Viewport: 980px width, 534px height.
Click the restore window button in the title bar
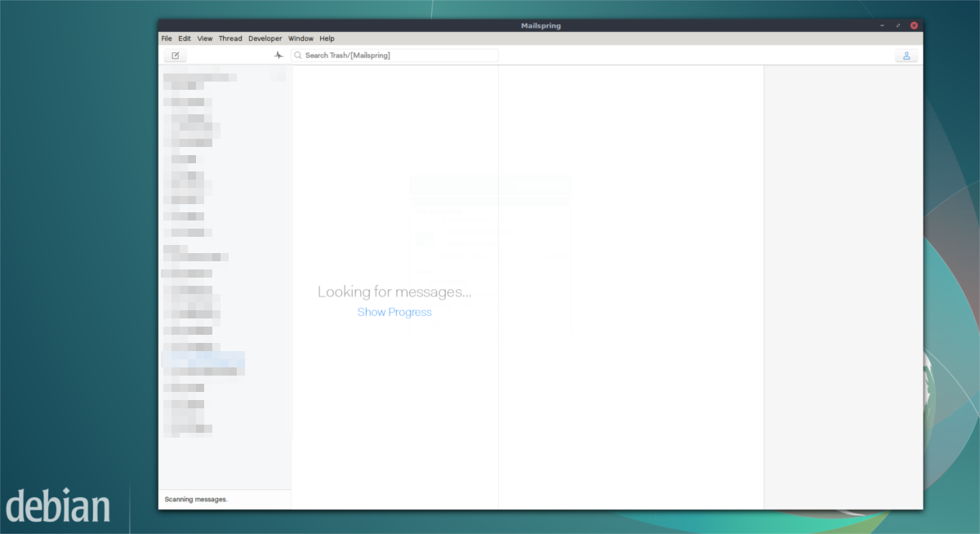[x=898, y=25]
